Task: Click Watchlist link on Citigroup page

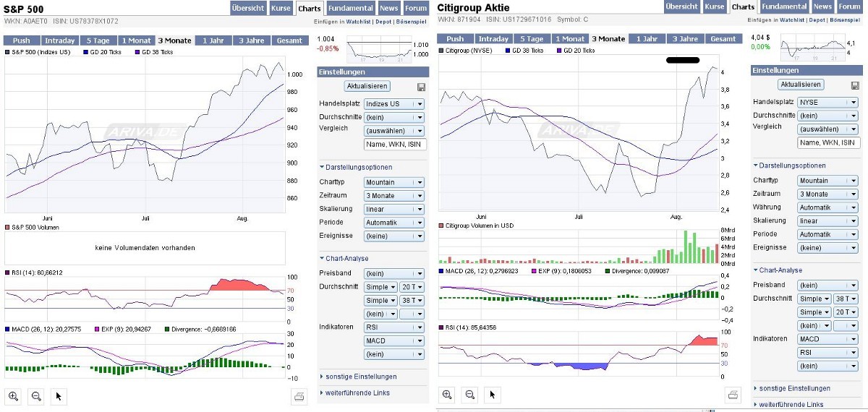Action: coord(791,20)
